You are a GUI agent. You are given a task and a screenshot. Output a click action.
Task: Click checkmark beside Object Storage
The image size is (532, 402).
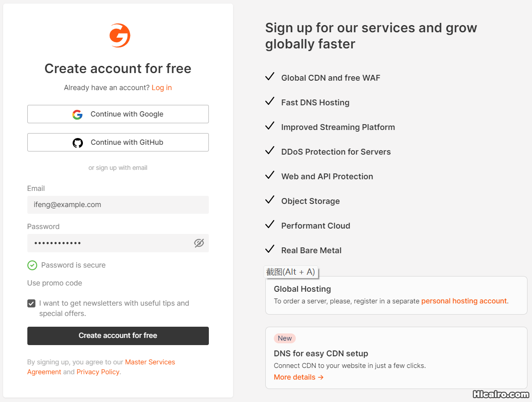(270, 200)
